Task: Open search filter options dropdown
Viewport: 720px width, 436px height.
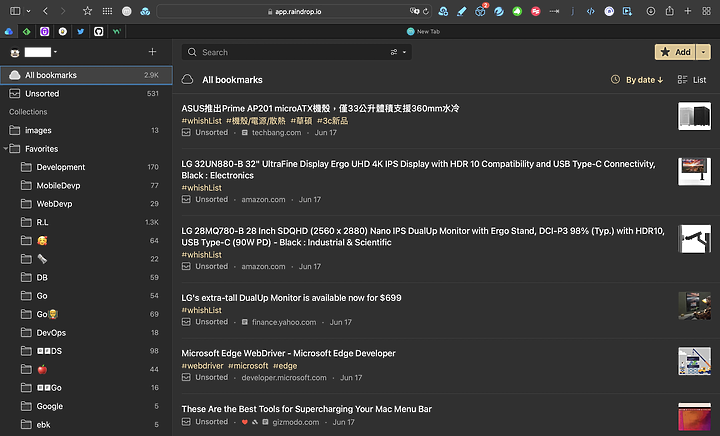Action: click(399, 52)
